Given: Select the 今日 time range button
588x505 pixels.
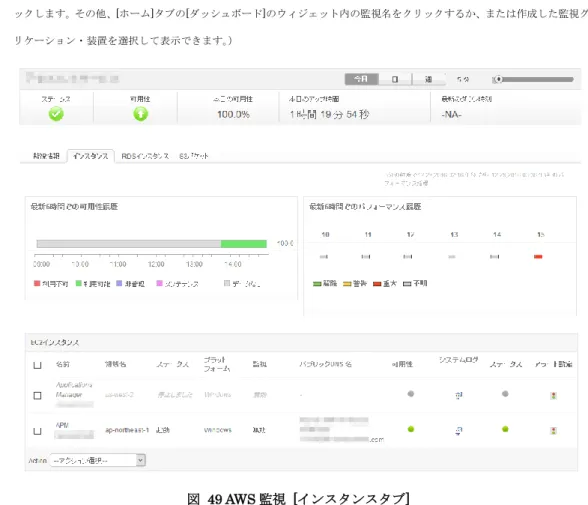Looking at the screenshot, I should [362, 79].
